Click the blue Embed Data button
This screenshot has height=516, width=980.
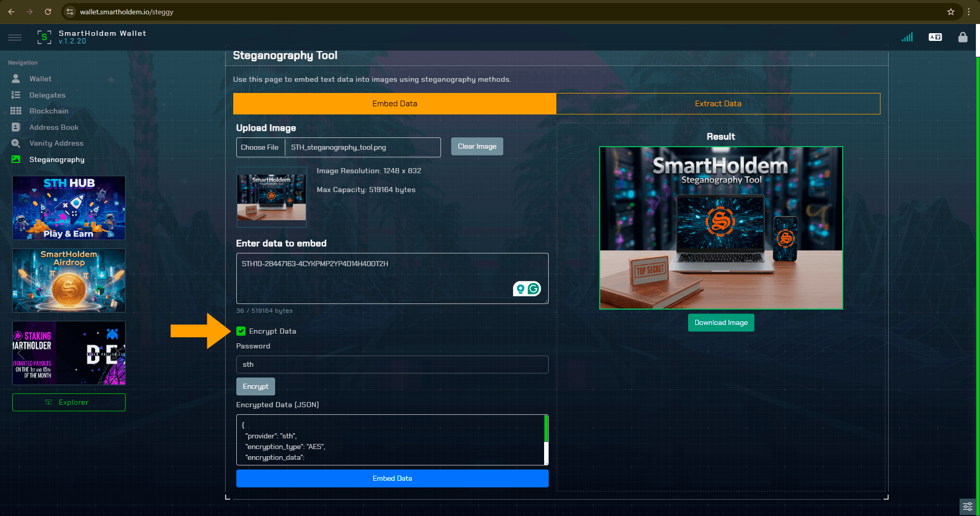point(393,479)
